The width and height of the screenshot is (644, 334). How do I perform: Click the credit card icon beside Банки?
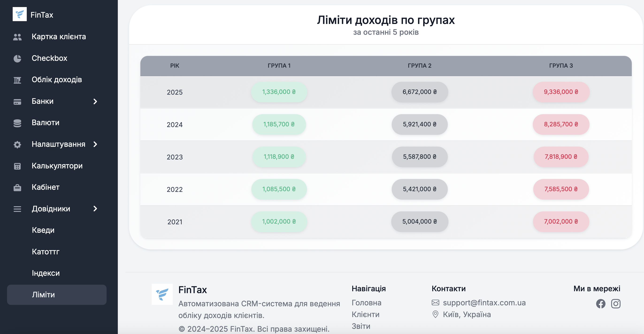coord(17,101)
